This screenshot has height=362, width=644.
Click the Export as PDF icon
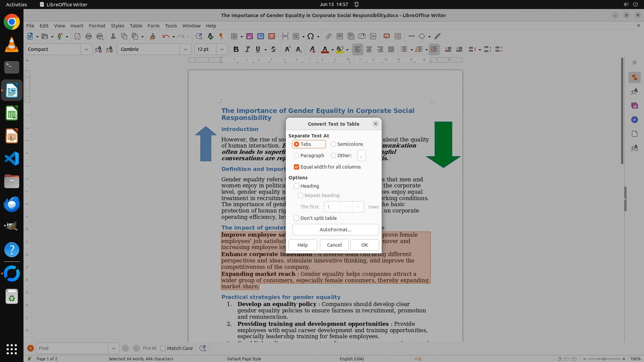click(x=77, y=36)
